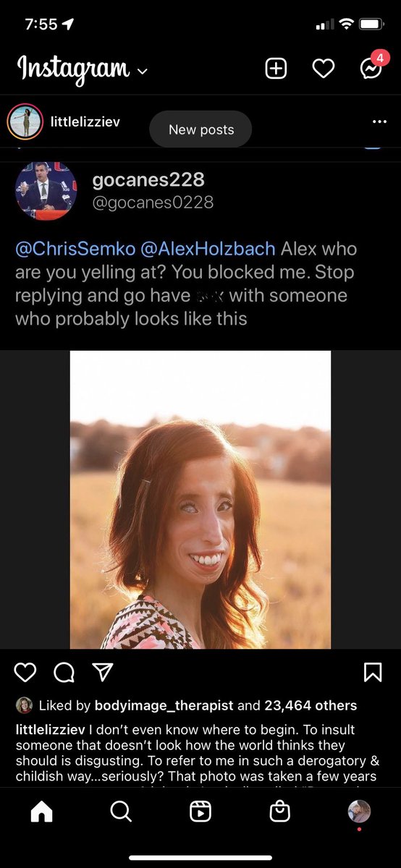Open the Search tab
Screen dimensions: 401x868
coord(121,812)
